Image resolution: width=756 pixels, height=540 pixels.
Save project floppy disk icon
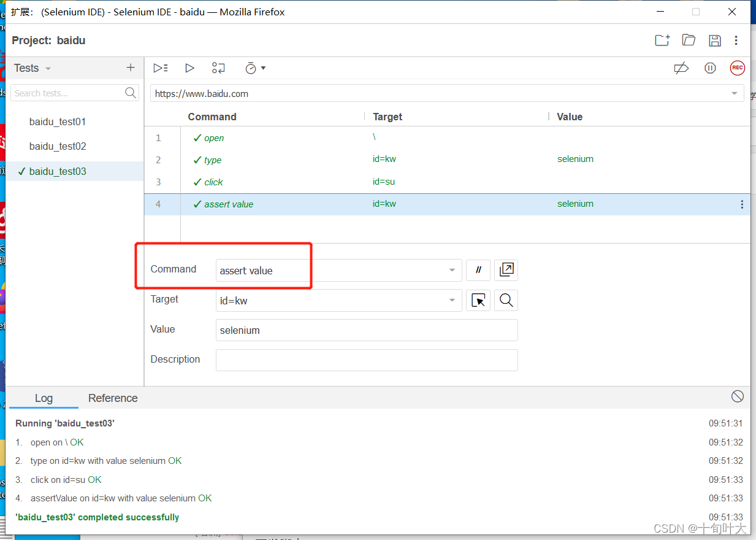click(x=714, y=40)
